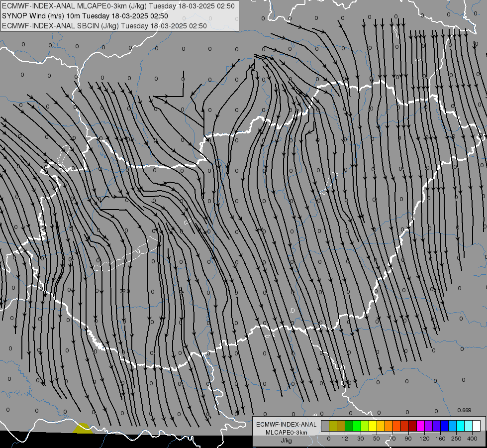487x448 pixels.
Task: Click the legend tick value 160
Action: click(x=440, y=439)
